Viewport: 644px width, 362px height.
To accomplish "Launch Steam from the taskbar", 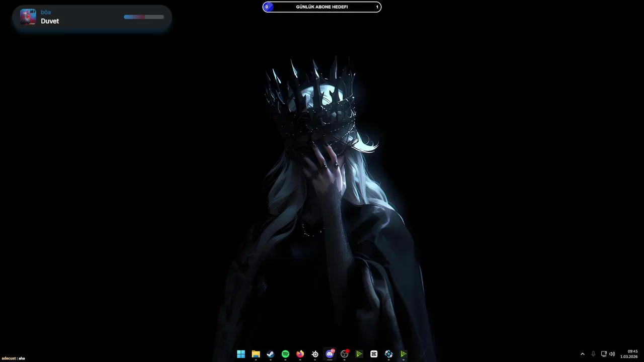I will pos(271,354).
